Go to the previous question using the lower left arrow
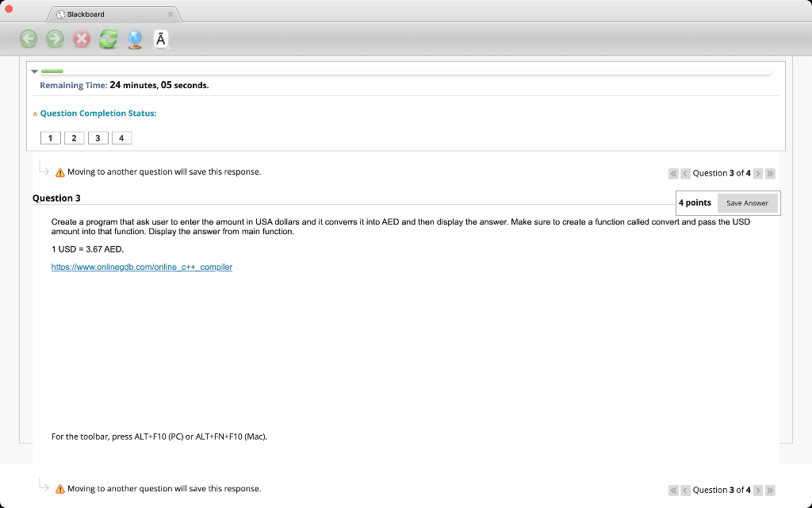This screenshot has height=508, width=812. (x=685, y=491)
